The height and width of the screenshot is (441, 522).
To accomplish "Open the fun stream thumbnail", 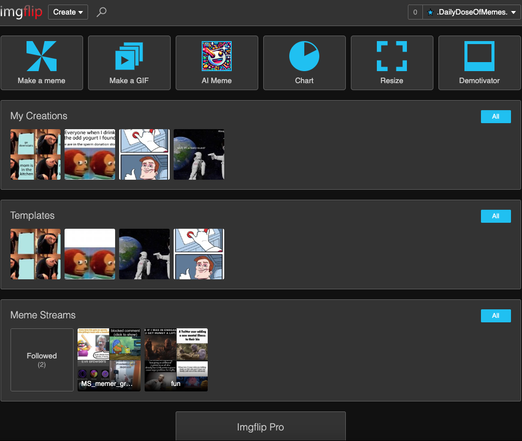I will (176, 360).
